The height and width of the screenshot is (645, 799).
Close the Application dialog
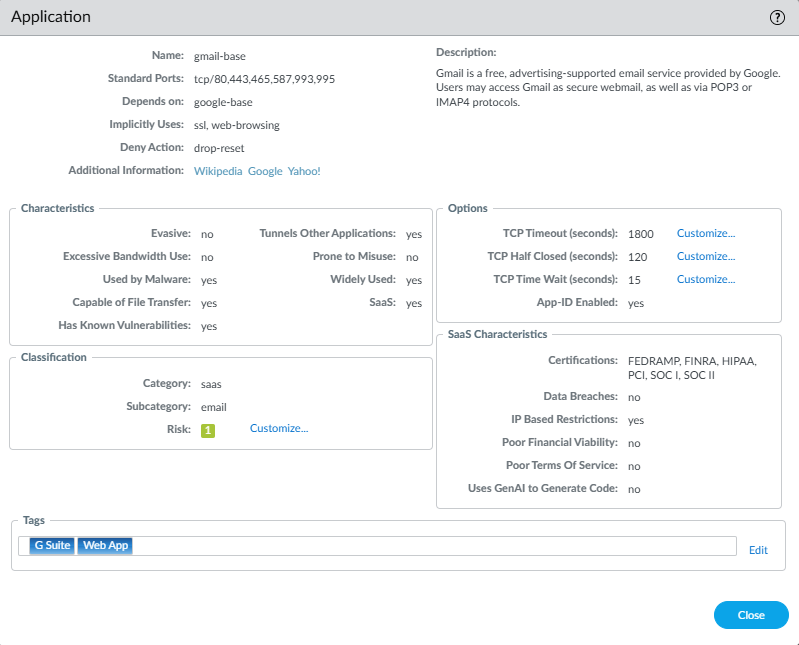click(x=751, y=615)
